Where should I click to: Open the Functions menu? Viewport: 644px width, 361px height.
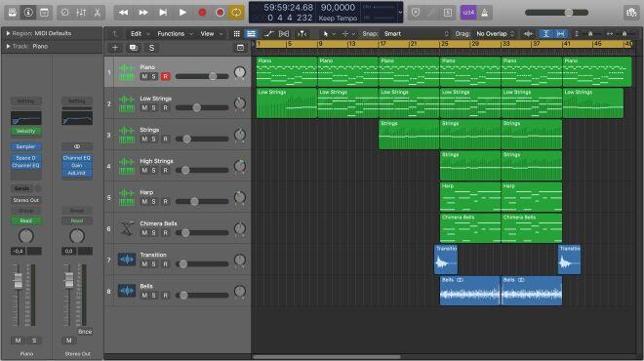[x=175, y=34]
